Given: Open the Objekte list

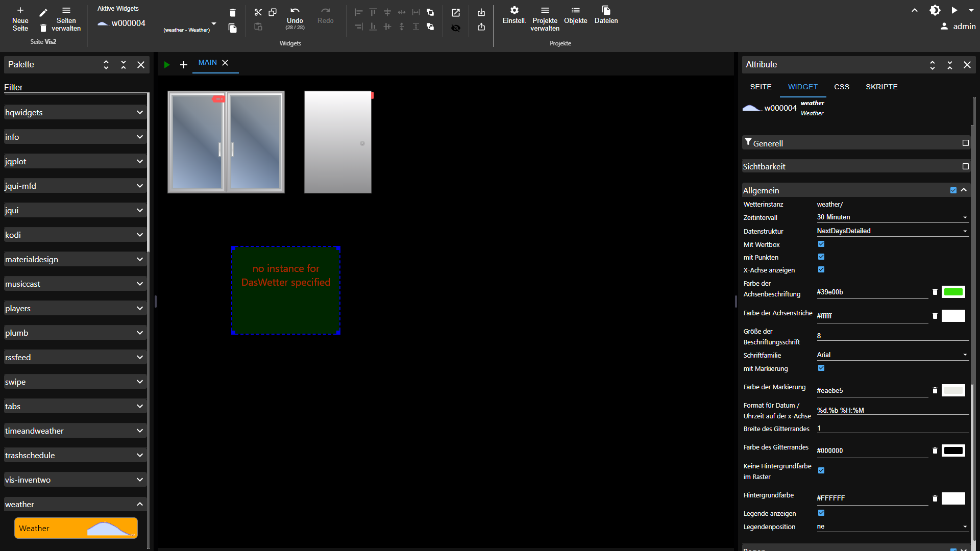Looking at the screenshot, I should coord(576,15).
